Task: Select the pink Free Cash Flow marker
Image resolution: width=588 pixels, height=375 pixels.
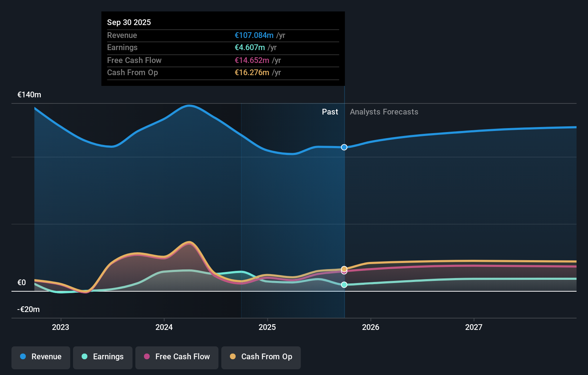Action: (x=344, y=272)
